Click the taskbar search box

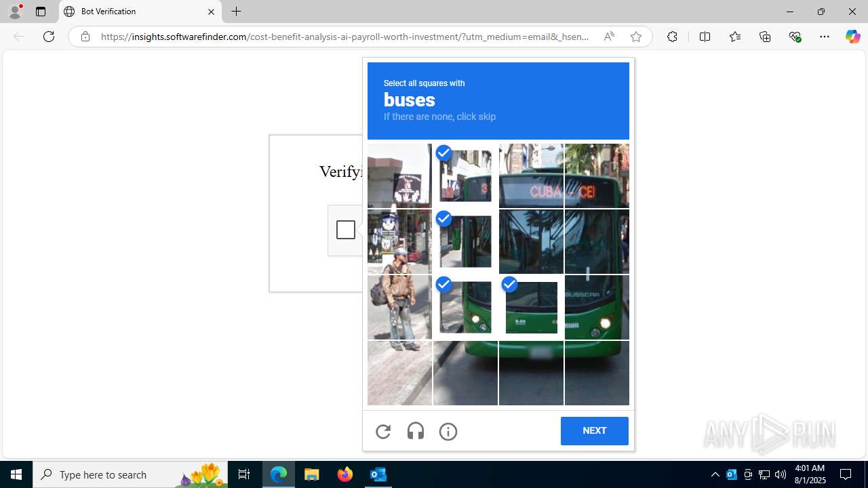point(130,474)
